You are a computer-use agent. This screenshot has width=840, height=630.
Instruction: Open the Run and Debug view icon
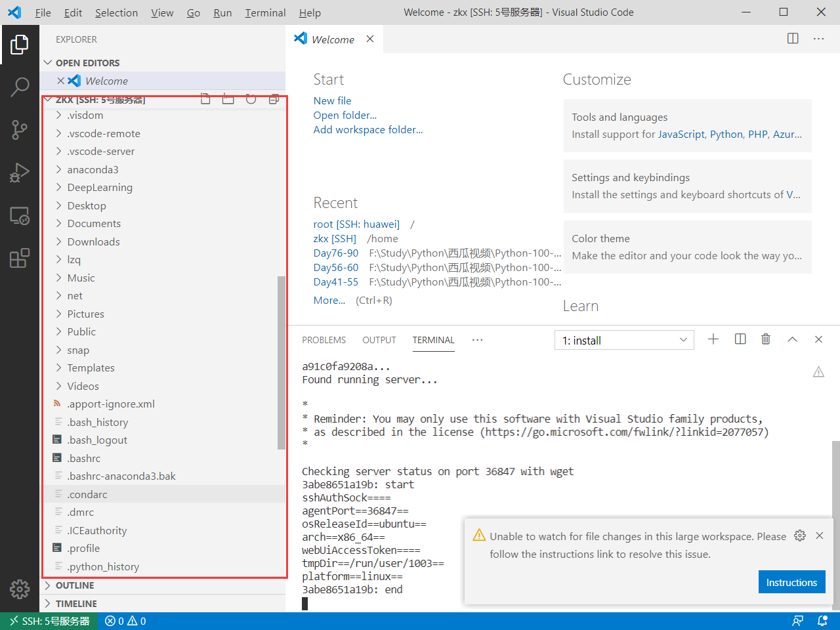point(20,172)
